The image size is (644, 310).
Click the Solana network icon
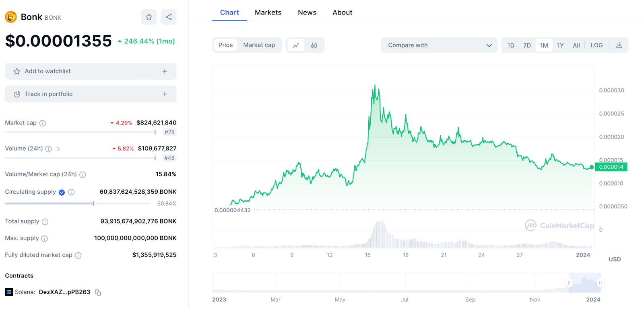[x=9, y=292]
